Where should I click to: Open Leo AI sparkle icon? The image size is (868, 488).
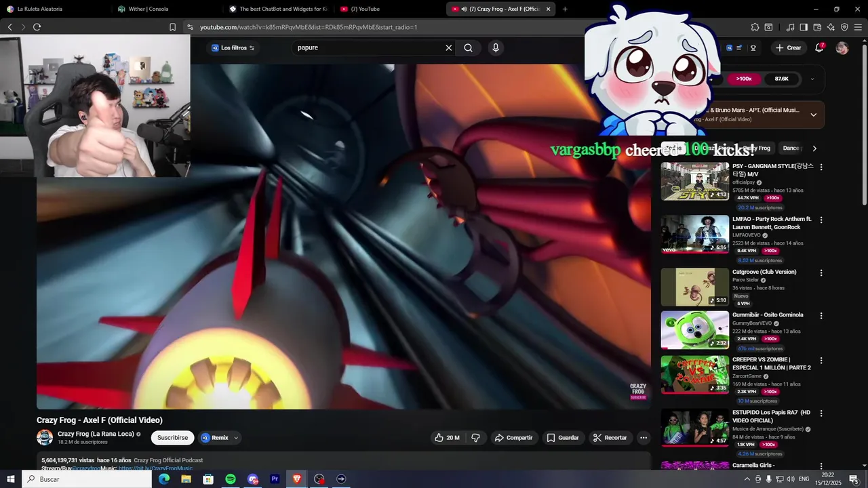pos(831,27)
